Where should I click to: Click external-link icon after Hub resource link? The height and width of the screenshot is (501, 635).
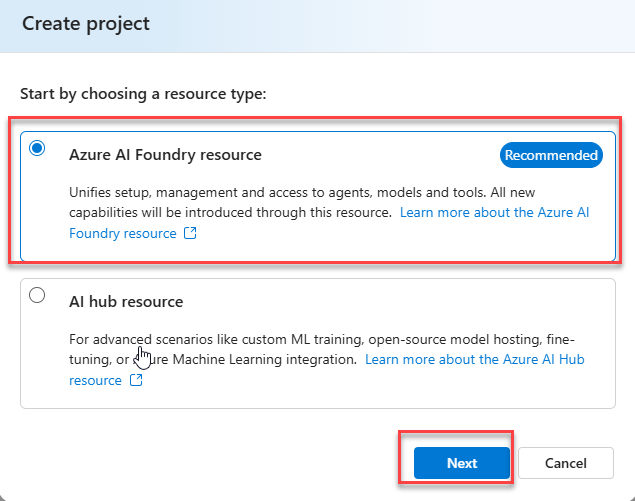pyautogui.click(x=136, y=380)
